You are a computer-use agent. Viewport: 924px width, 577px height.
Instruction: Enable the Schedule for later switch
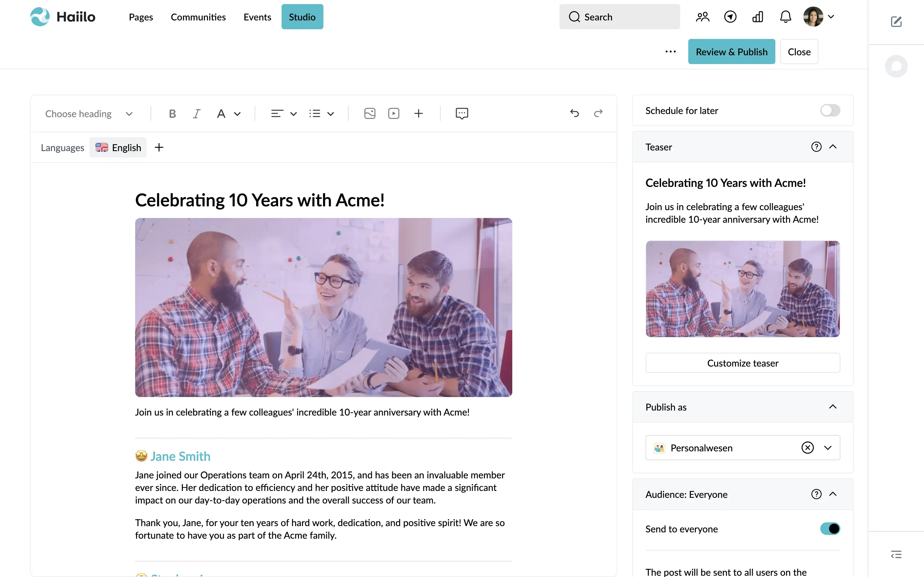tap(830, 111)
